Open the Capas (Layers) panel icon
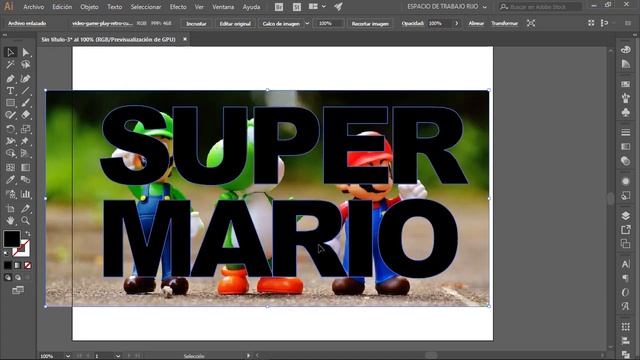The width and height of the screenshot is (640, 360). (625, 216)
